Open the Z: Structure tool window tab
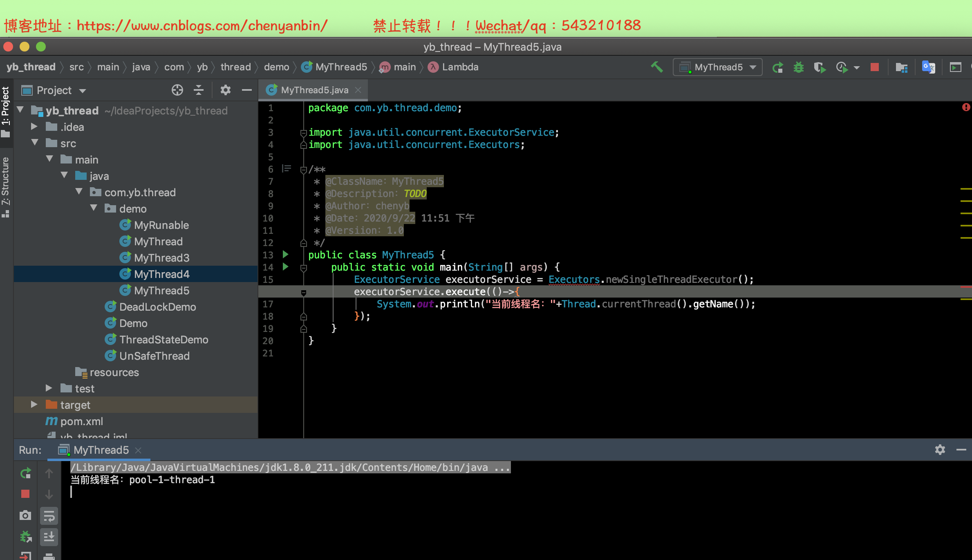This screenshot has height=560, width=972. coord(6,187)
